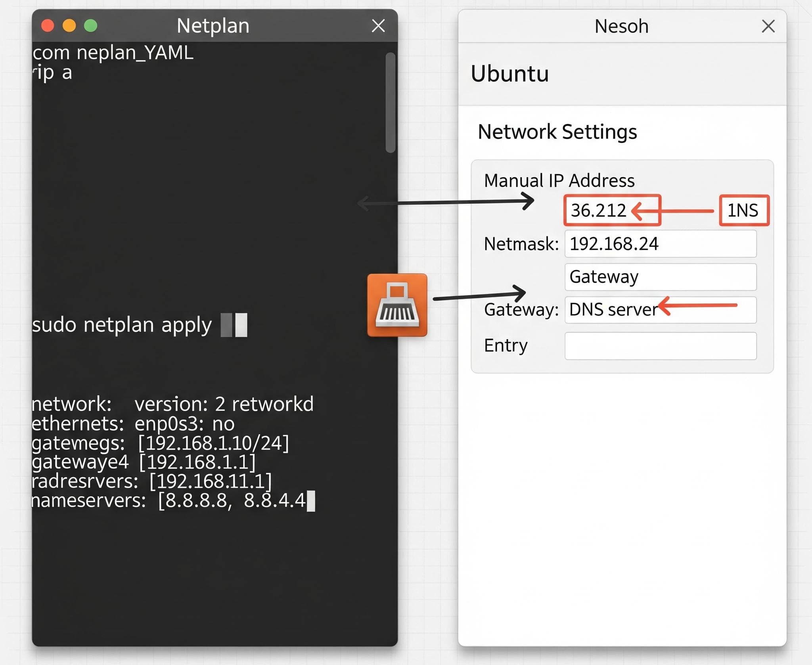Click the 'ip a' terminal line

[x=52, y=73]
